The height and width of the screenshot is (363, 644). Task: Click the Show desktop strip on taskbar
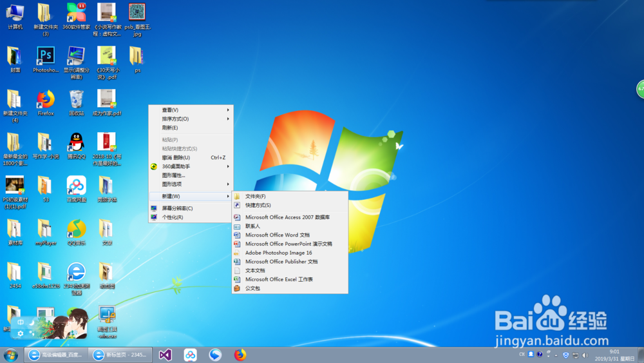point(641,355)
